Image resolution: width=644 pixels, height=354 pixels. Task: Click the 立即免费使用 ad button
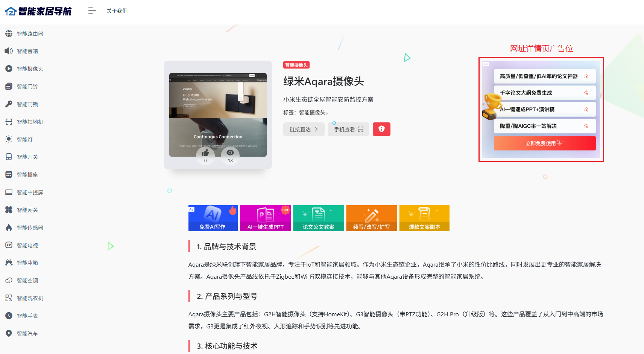pos(545,143)
